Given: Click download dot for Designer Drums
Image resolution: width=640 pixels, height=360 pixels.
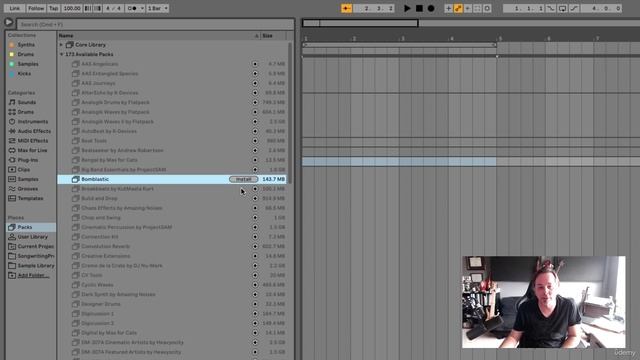Looking at the screenshot, I should coord(255,304).
